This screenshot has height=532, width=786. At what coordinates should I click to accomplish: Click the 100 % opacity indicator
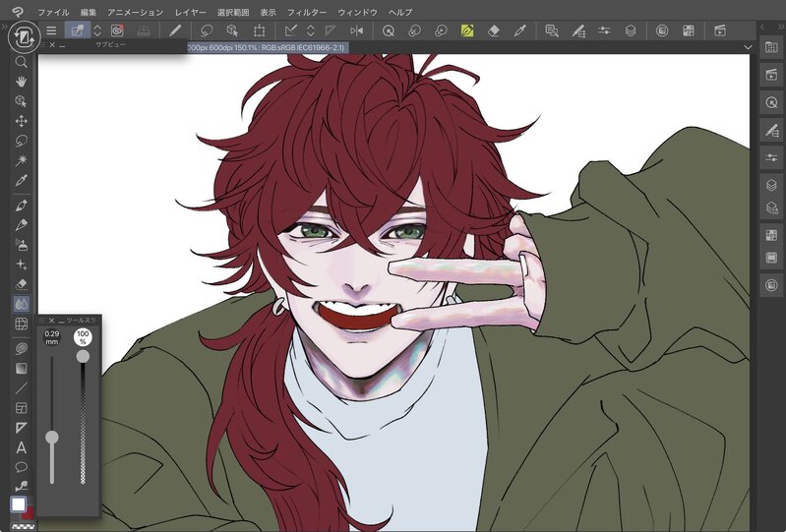(83, 337)
